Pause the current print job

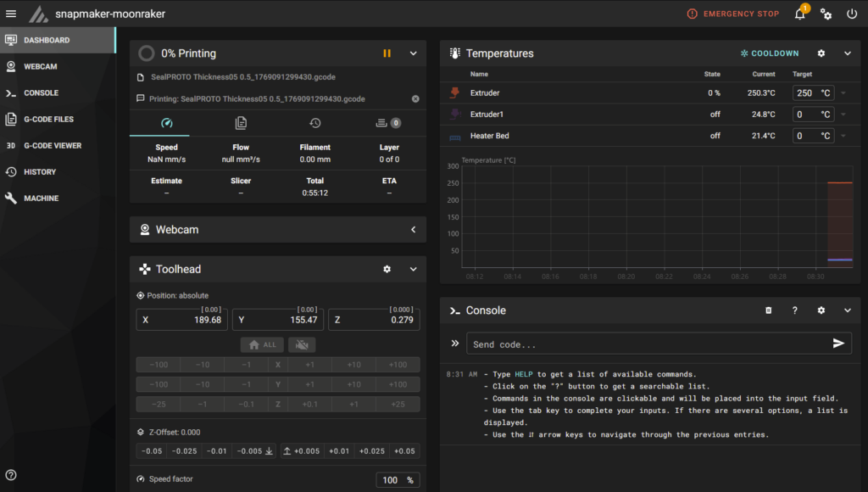[x=387, y=53]
